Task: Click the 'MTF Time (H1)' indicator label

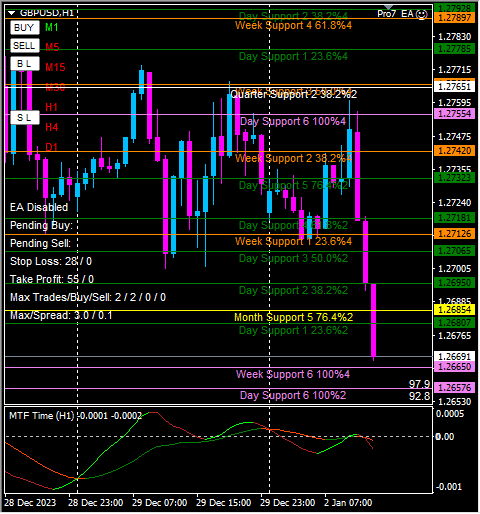Action: (x=42, y=416)
